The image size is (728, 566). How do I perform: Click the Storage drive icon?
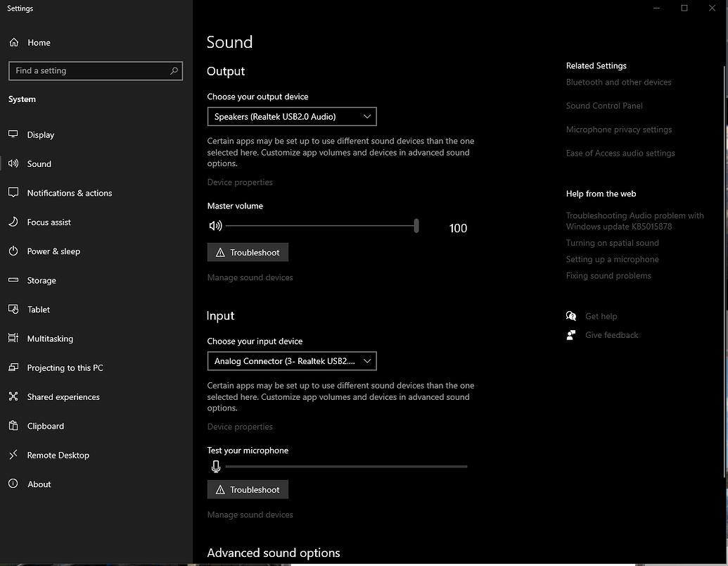coord(13,279)
